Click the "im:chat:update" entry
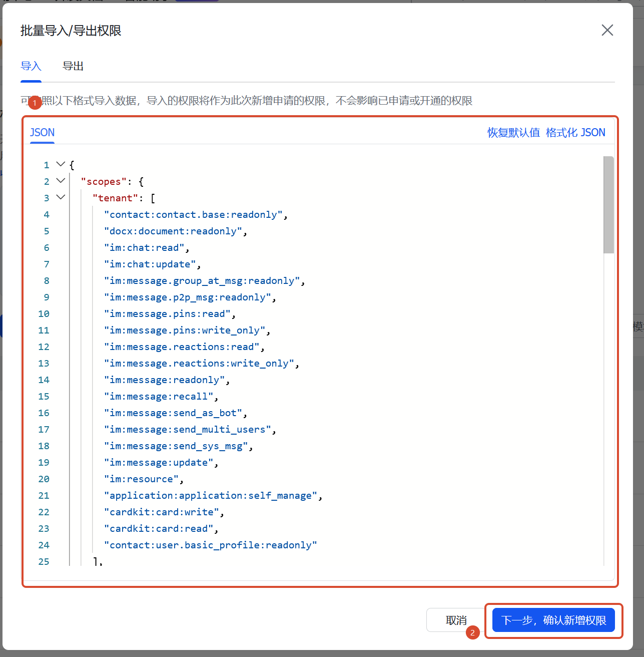The height and width of the screenshot is (657, 644). coord(150,264)
